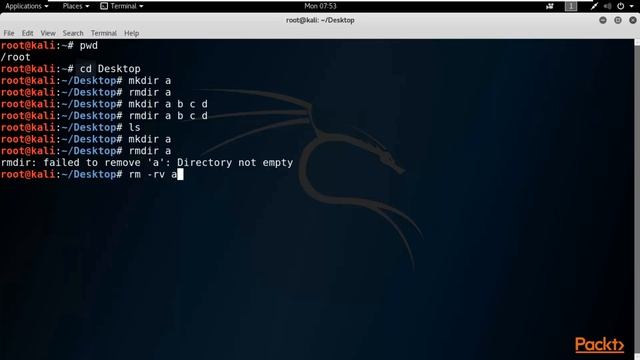This screenshot has width=640, height=360.
Task: Click the title bar text root@kali: ~/Desktop
Action: click(x=320, y=20)
